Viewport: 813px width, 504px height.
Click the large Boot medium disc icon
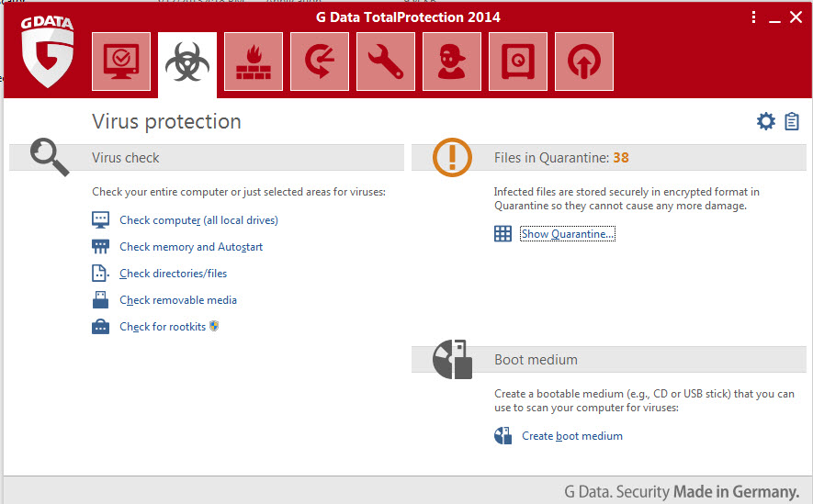click(452, 359)
